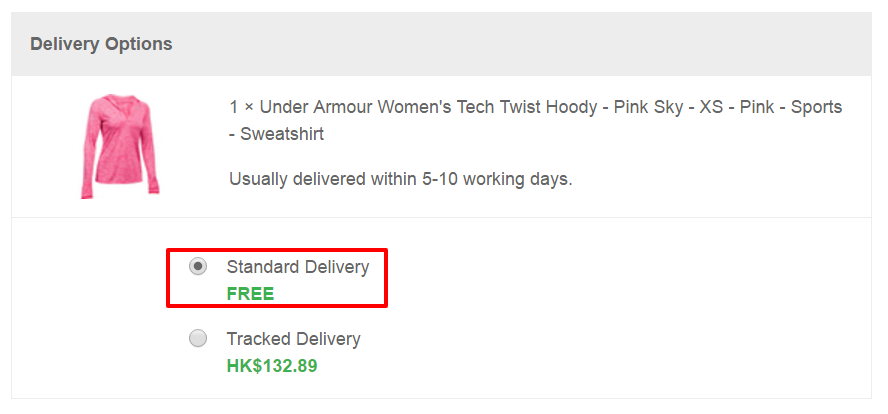Click the Standard Delivery label text

(298, 267)
